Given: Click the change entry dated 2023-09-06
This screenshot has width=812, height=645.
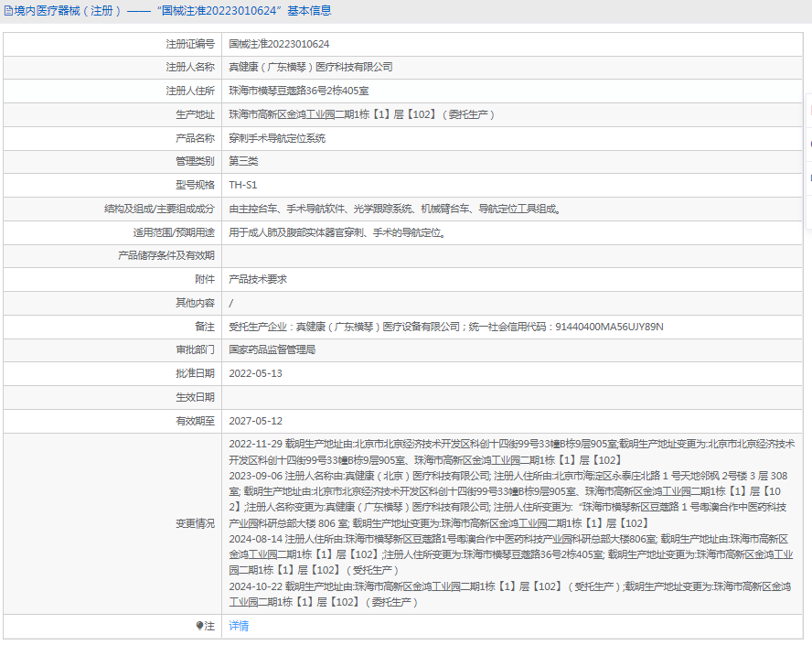Looking at the screenshot, I should pyautogui.click(x=508, y=500).
